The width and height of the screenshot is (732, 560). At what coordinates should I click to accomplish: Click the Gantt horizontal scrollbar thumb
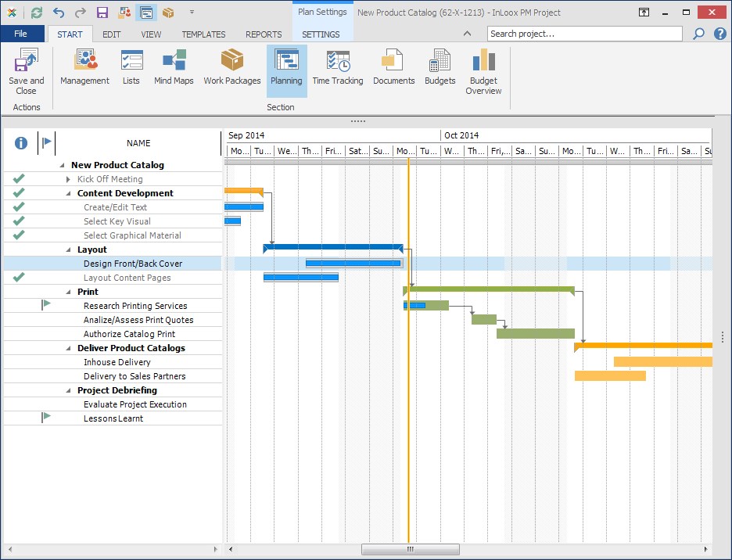tap(411, 549)
